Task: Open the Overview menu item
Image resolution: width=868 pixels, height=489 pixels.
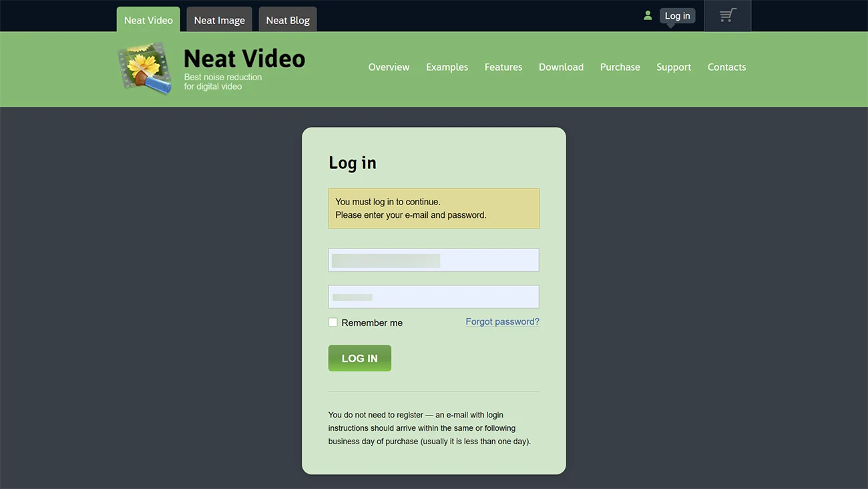Action: tap(389, 67)
